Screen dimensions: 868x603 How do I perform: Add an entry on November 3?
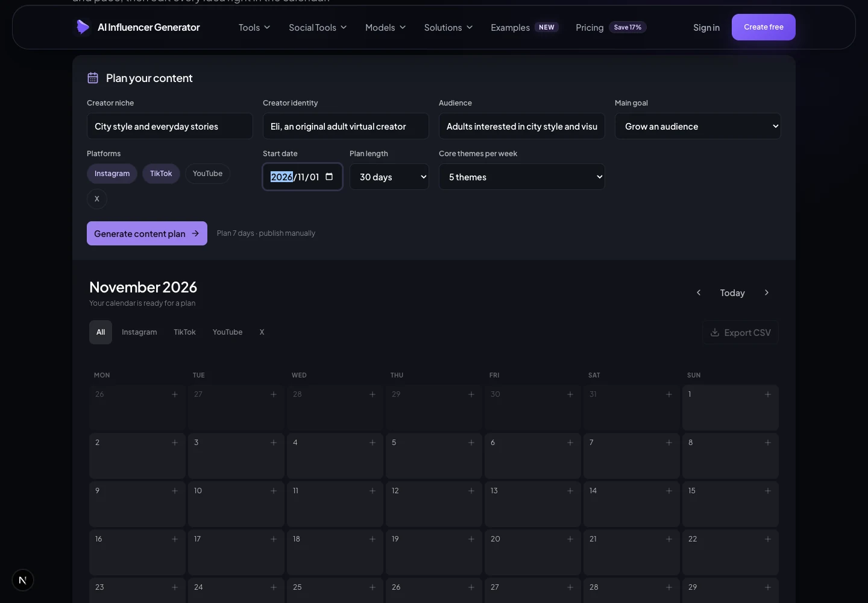coord(274,443)
